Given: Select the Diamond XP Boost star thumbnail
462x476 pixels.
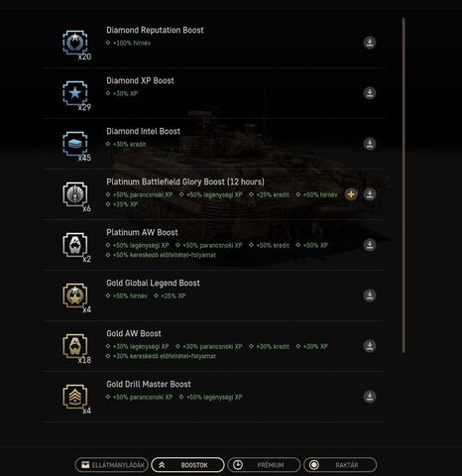Looking at the screenshot, I should (75, 93).
